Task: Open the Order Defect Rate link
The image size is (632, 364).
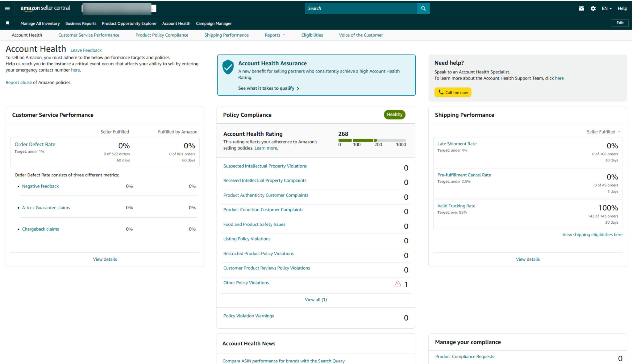Action: point(35,144)
